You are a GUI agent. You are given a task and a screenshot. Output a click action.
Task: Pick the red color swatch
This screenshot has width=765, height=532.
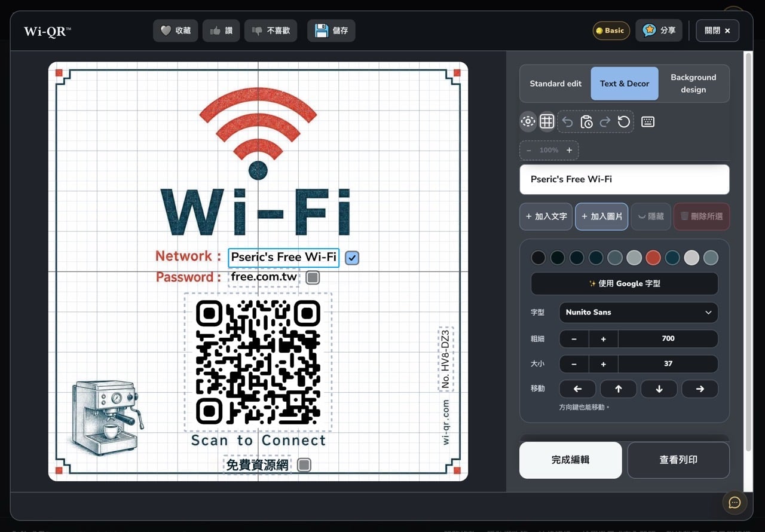click(653, 258)
